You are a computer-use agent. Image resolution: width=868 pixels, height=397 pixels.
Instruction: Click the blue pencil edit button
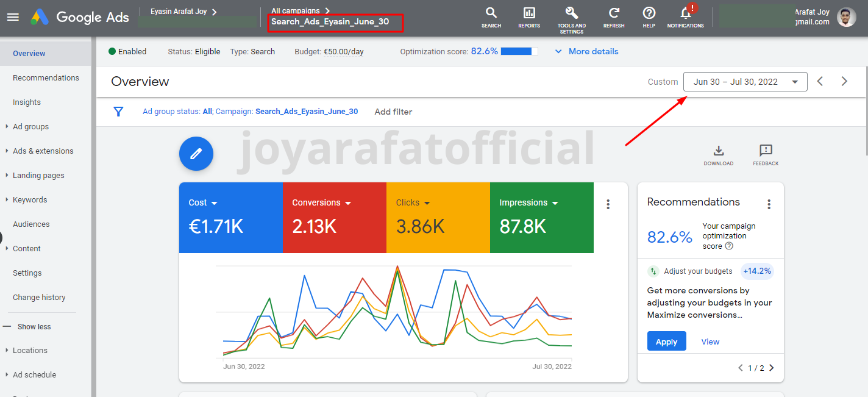click(x=196, y=154)
